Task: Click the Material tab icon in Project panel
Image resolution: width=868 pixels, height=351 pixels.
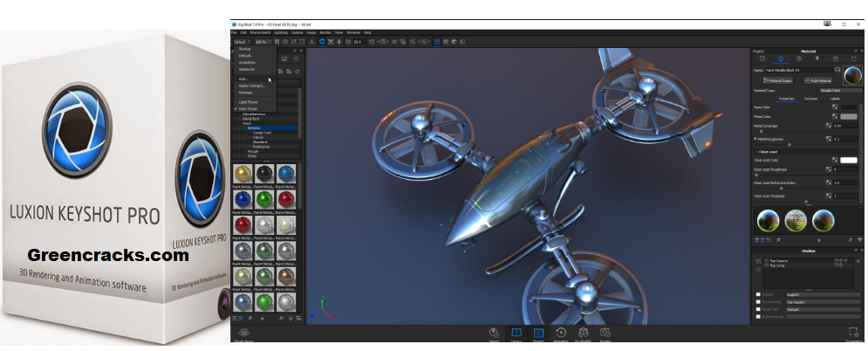Action: tap(781, 58)
